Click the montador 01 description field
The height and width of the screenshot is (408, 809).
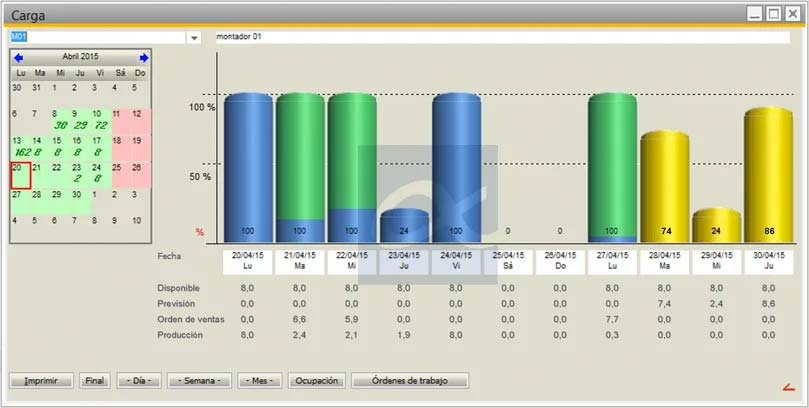pyautogui.click(x=502, y=37)
